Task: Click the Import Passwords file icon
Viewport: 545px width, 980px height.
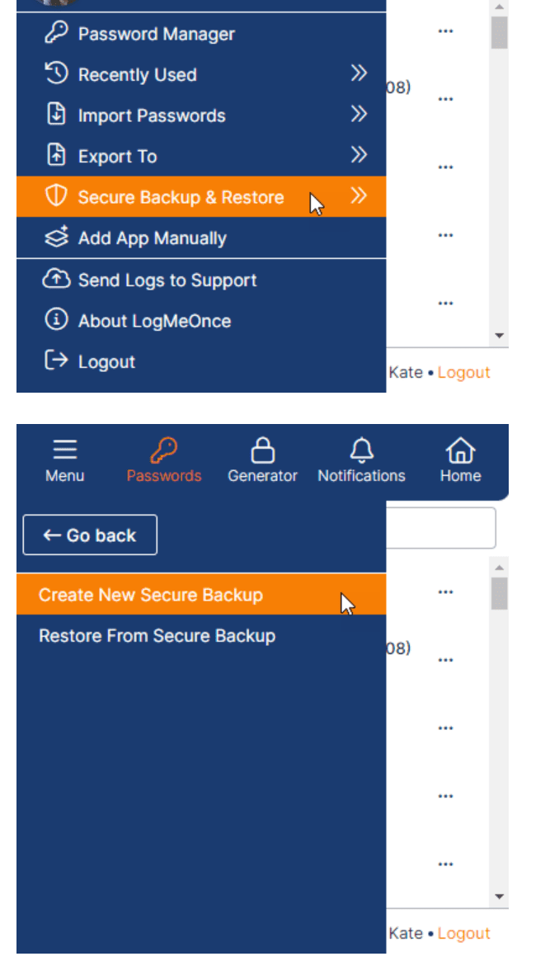Action: coord(56,115)
